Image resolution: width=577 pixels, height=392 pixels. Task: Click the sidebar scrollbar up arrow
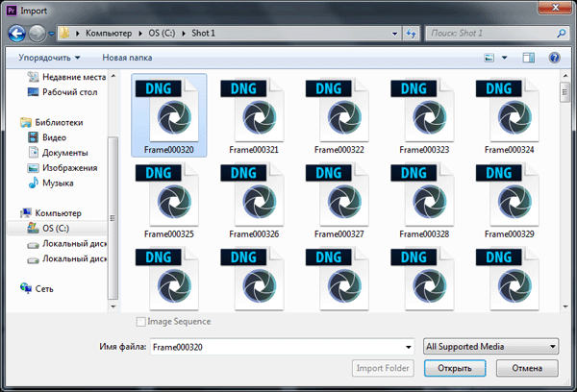tap(113, 76)
